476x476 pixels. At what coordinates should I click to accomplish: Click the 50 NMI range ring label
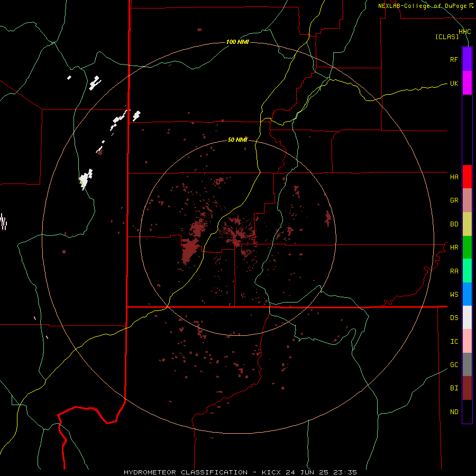pyautogui.click(x=237, y=140)
